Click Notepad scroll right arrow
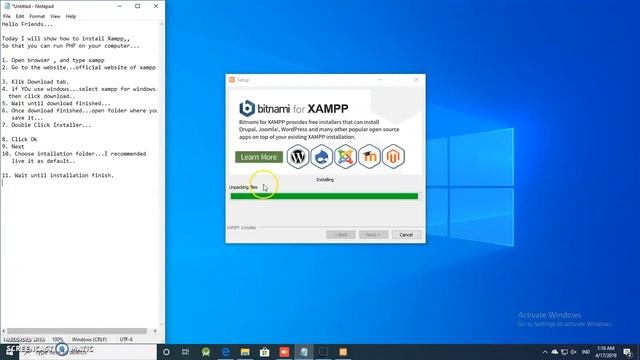Screen dimensions: 640x360 (155, 331)
